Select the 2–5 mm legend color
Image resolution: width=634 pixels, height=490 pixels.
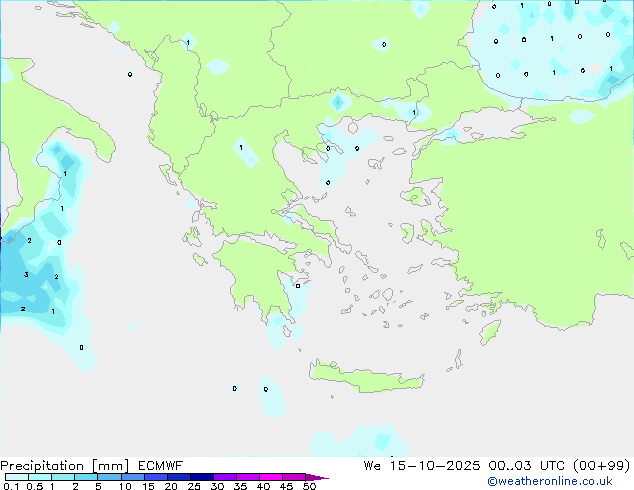tap(86, 477)
